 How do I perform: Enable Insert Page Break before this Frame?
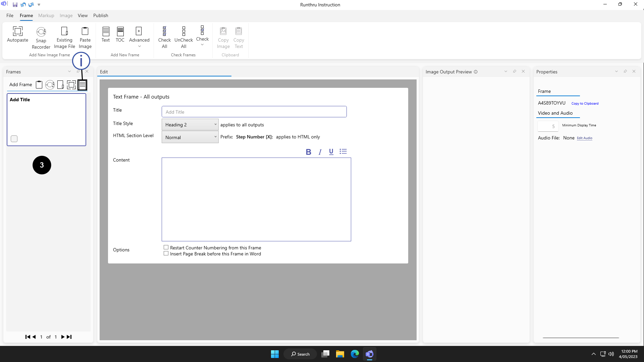[x=166, y=254]
